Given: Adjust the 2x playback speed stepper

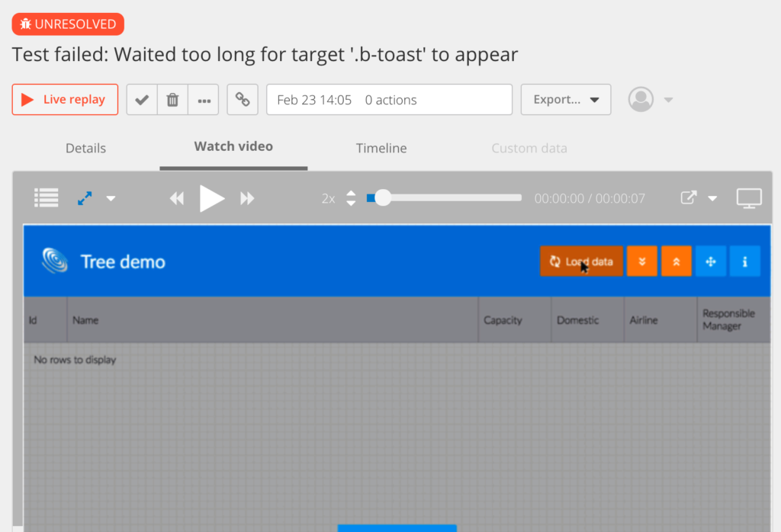Looking at the screenshot, I should [x=350, y=197].
